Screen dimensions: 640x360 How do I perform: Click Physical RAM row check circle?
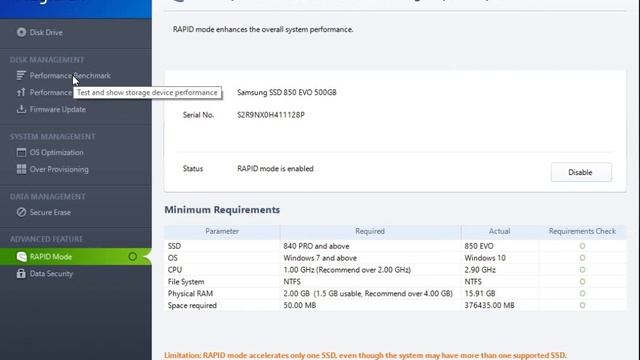582,293
